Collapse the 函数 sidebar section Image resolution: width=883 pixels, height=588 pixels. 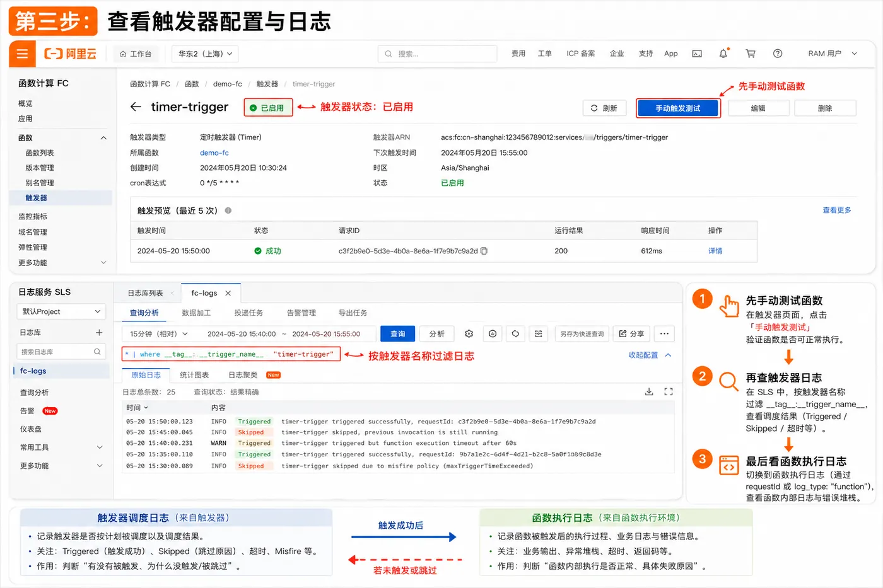[103, 138]
